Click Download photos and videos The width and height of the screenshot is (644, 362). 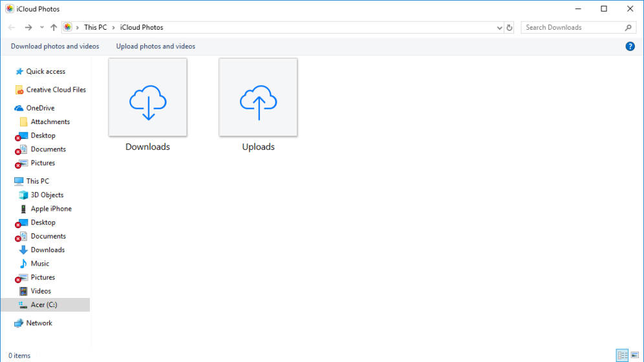(x=55, y=47)
